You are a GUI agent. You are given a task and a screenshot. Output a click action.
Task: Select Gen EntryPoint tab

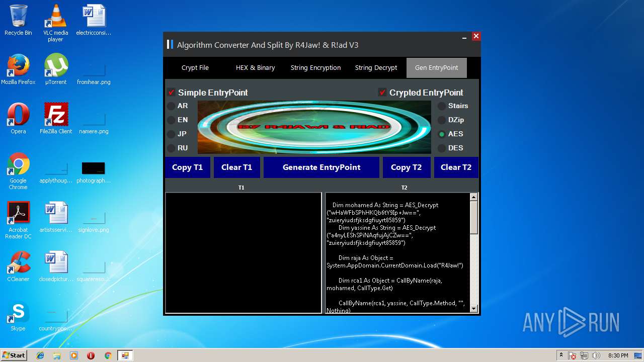[x=437, y=68]
